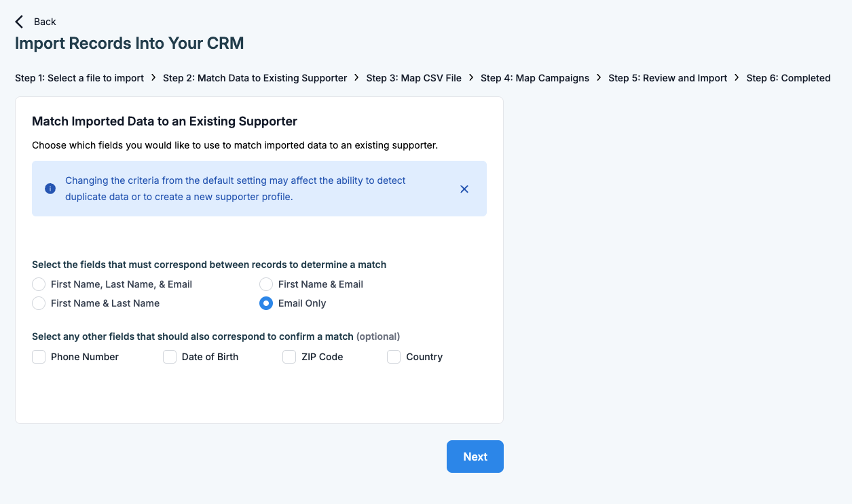The image size is (852, 504).
Task: Click Step 2: Match Data to Existing Supporter
Action: click(255, 78)
